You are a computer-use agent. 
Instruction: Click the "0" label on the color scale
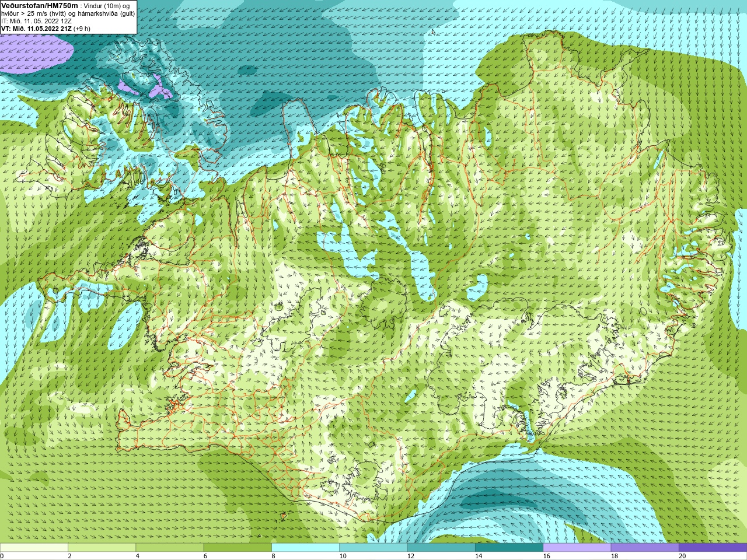tap(2, 556)
